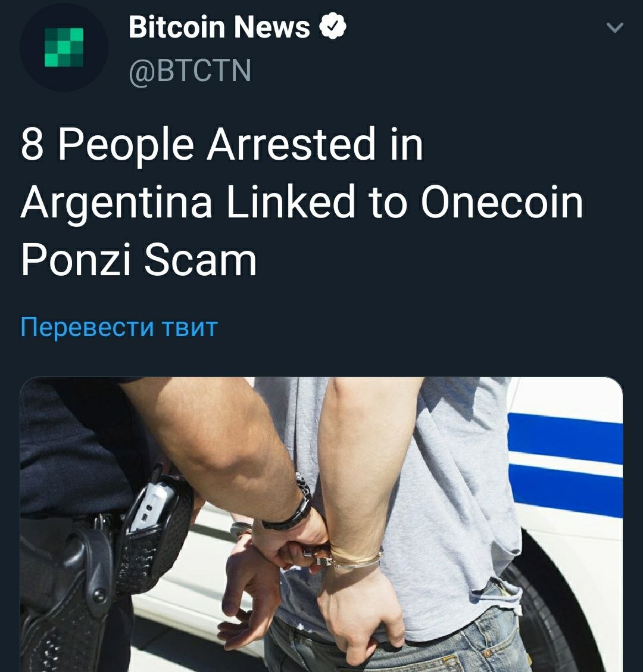Image resolution: width=643 pixels, height=672 pixels.
Task: Click the Ponzi Scam text line
Action: pos(139,260)
